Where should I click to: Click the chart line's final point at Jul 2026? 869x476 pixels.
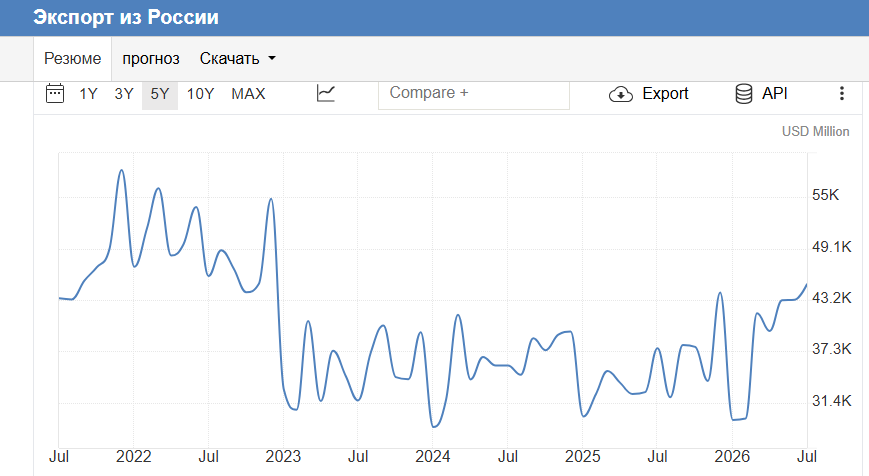coord(806,285)
